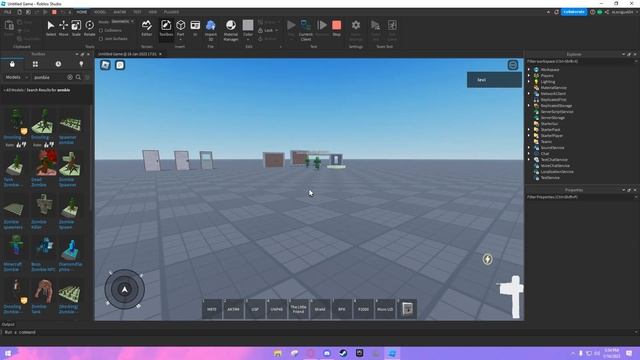Image resolution: width=640 pixels, height=360 pixels.
Task: Open Steam from the taskbar
Action: (343, 353)
